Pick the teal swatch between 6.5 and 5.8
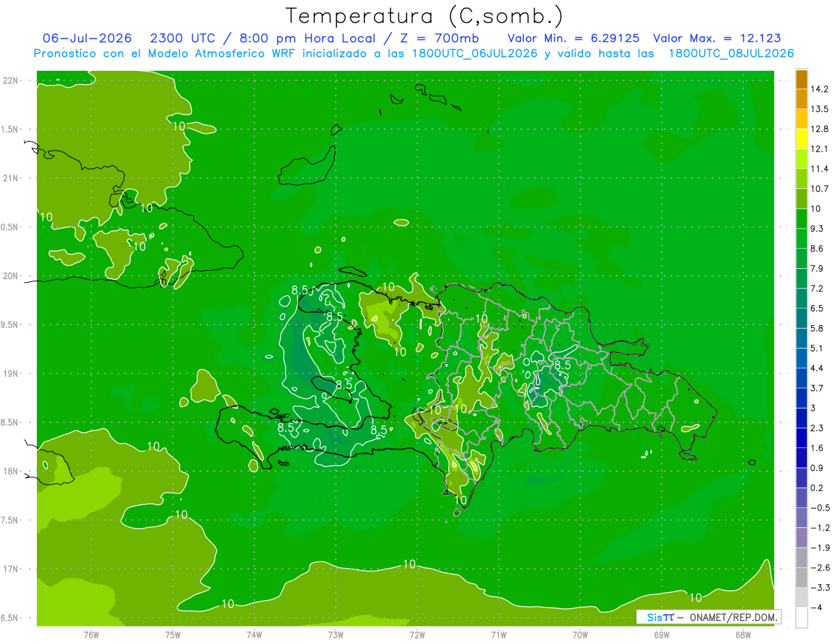This screenshot has height=644, width=834. [x=801, y=318]
